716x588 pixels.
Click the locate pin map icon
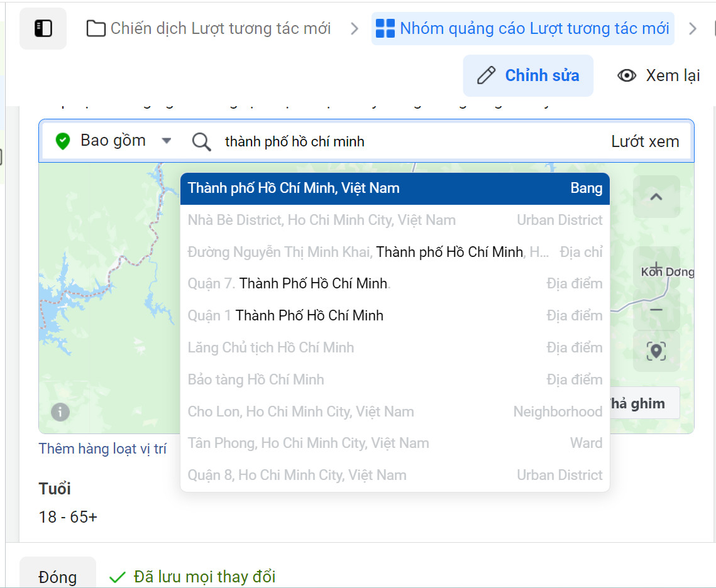(656, 351)
